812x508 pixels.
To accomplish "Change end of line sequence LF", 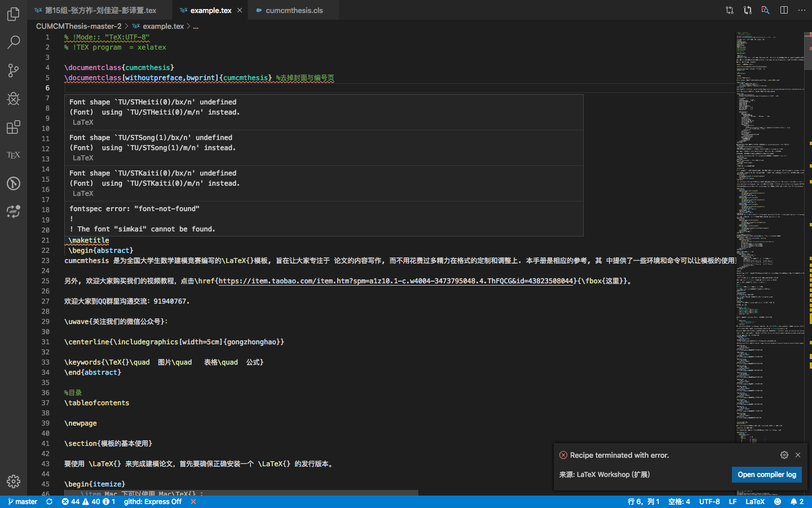I will (732, 502).
